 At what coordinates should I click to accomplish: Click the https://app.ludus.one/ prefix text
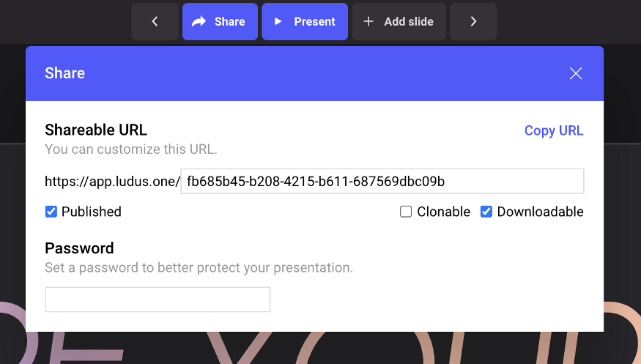pyautogui.click(x=111, y=181)
